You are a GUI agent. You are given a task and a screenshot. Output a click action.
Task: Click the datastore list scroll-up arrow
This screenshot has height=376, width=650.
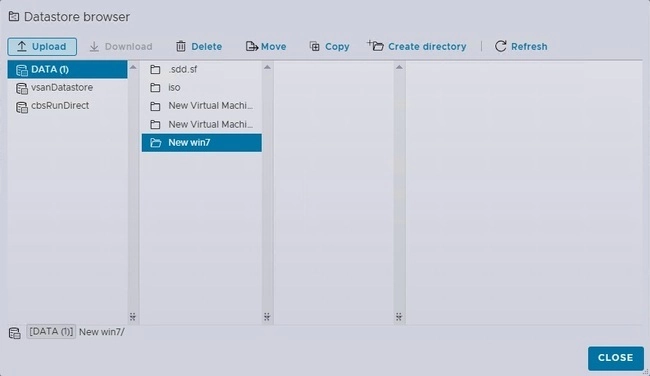tap(133, 67)
